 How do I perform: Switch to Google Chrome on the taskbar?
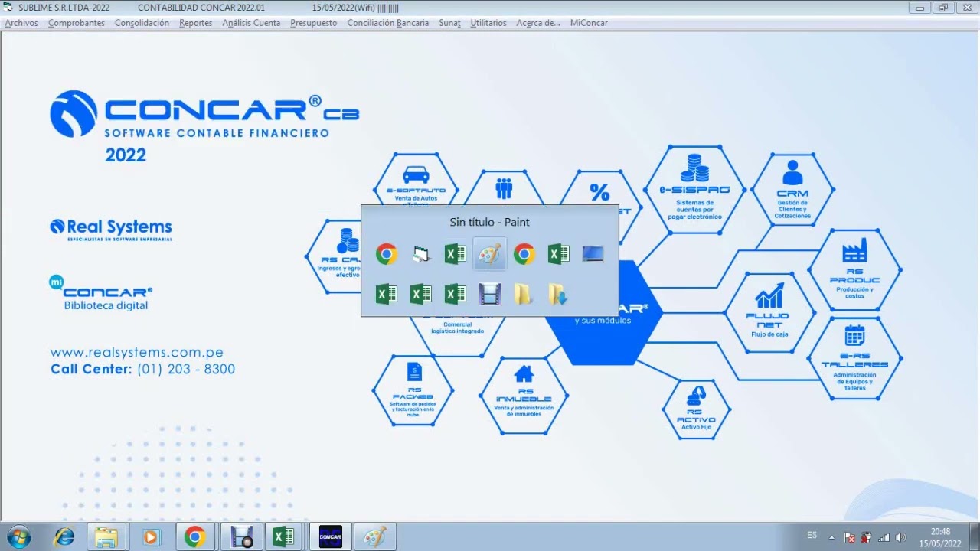pos(194,537)
